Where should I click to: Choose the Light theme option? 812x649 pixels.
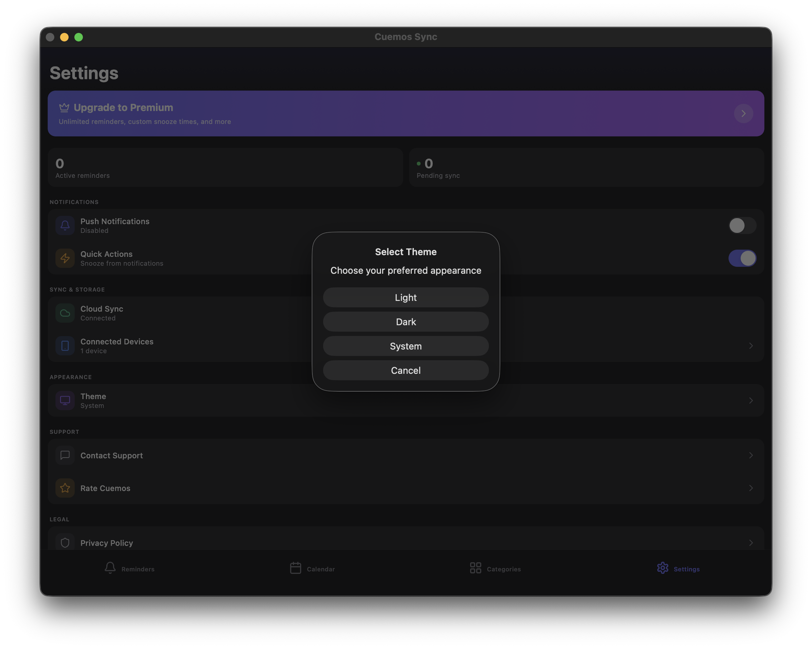click(406, 297)
